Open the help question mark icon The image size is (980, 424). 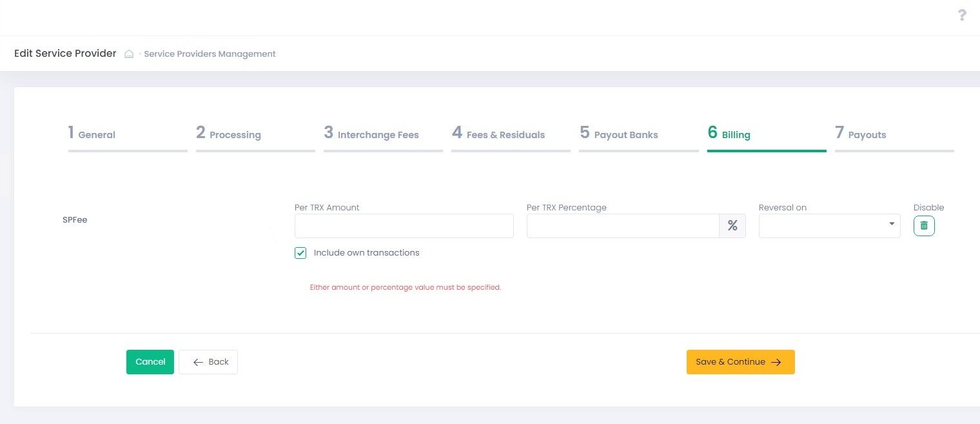[x=962, y=15]
